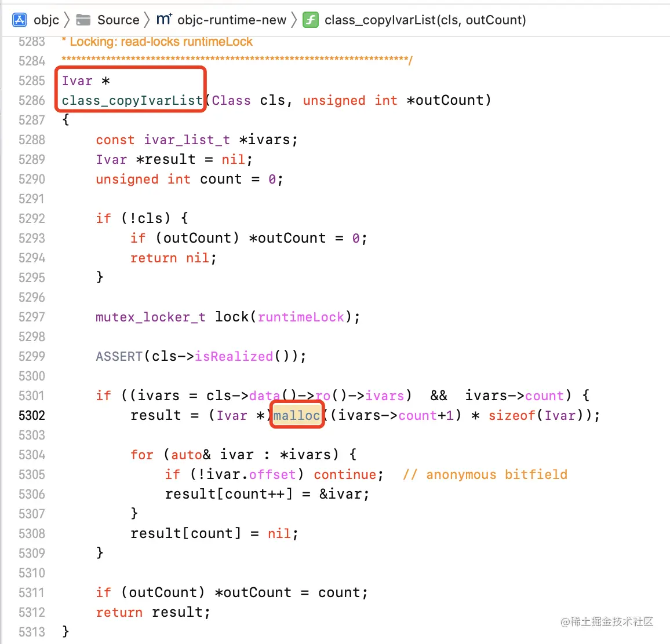
Task: Click '*outCount' parameter in signature
Action: click(x=445, y=100)
